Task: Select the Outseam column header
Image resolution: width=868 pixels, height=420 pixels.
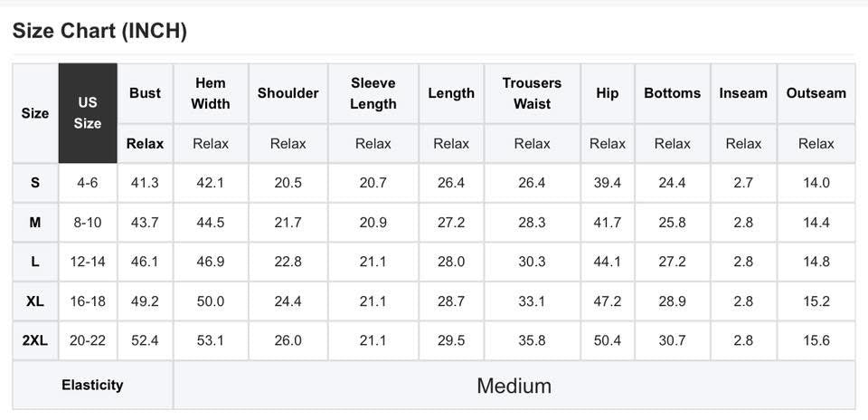Action: (x=816, y=93)
